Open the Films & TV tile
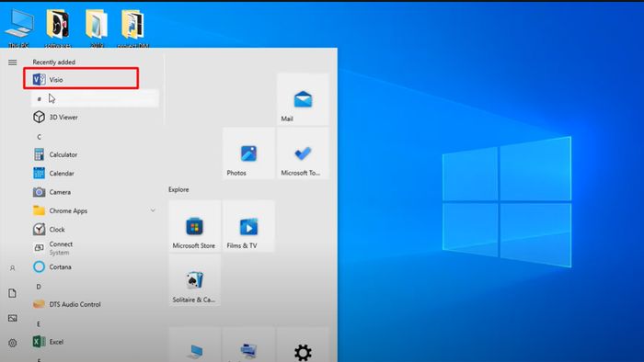This screenshot has height=362, width=644. click(248, 226)
